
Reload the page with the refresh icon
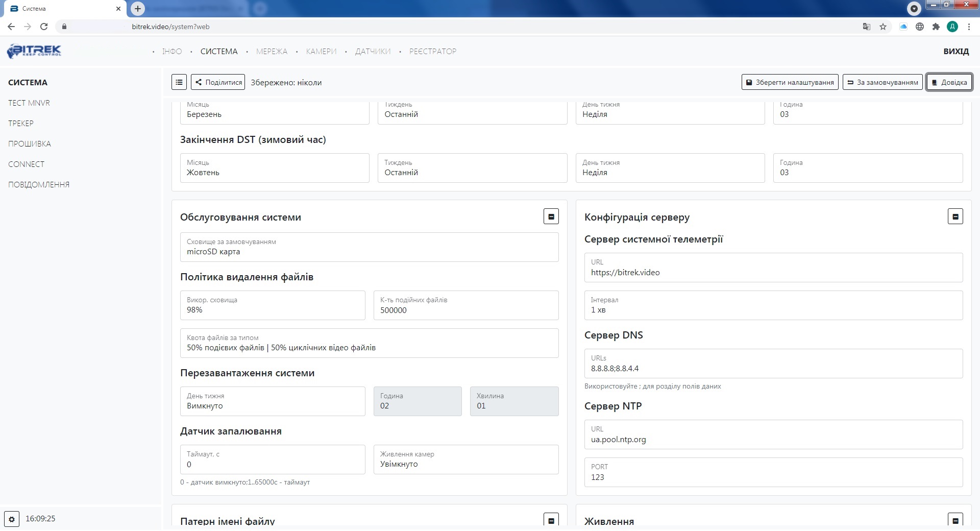pyautogui.click(x=44, y=27)
